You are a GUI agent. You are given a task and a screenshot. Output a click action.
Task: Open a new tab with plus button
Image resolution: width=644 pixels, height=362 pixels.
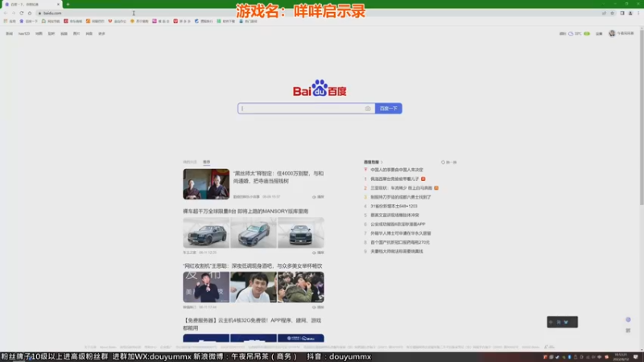point(68,4)
